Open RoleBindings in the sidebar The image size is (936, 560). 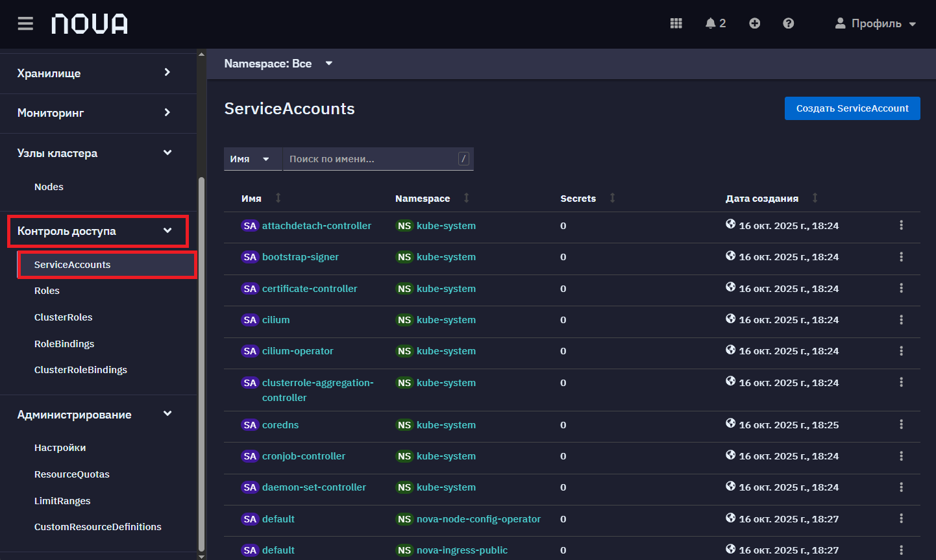tap(64, 344)
